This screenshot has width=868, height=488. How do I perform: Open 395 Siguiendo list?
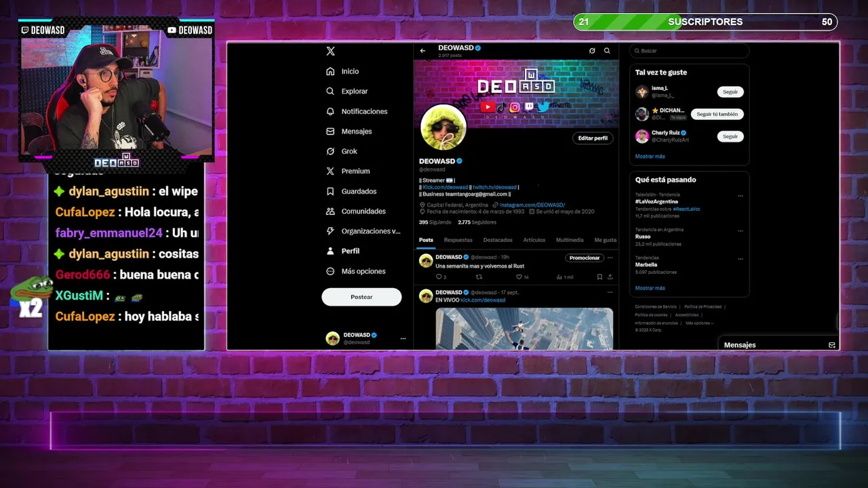point(435,222)
